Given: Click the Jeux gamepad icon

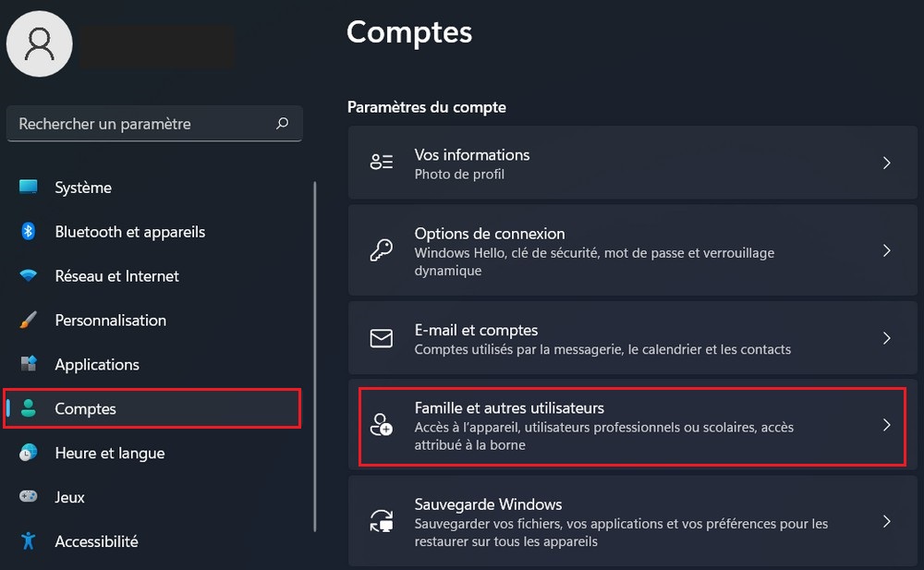Looking at the screenshot, I should 29,497.
